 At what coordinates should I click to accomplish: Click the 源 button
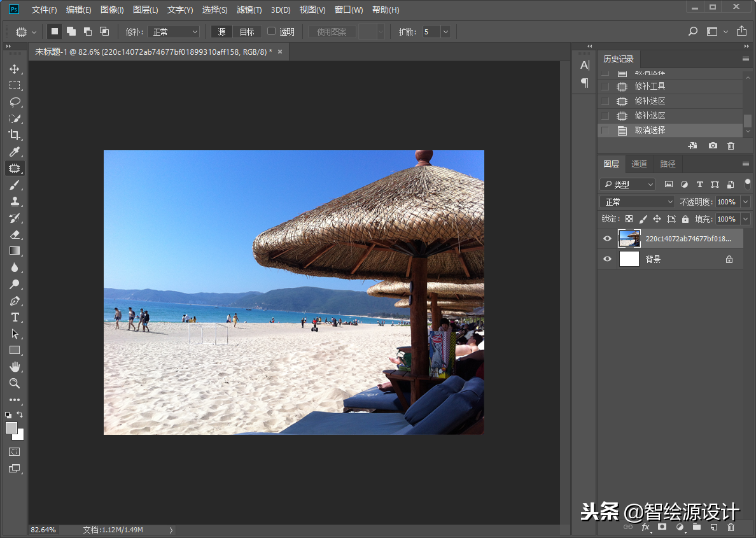pyautogui.click(x=221, y=32)
